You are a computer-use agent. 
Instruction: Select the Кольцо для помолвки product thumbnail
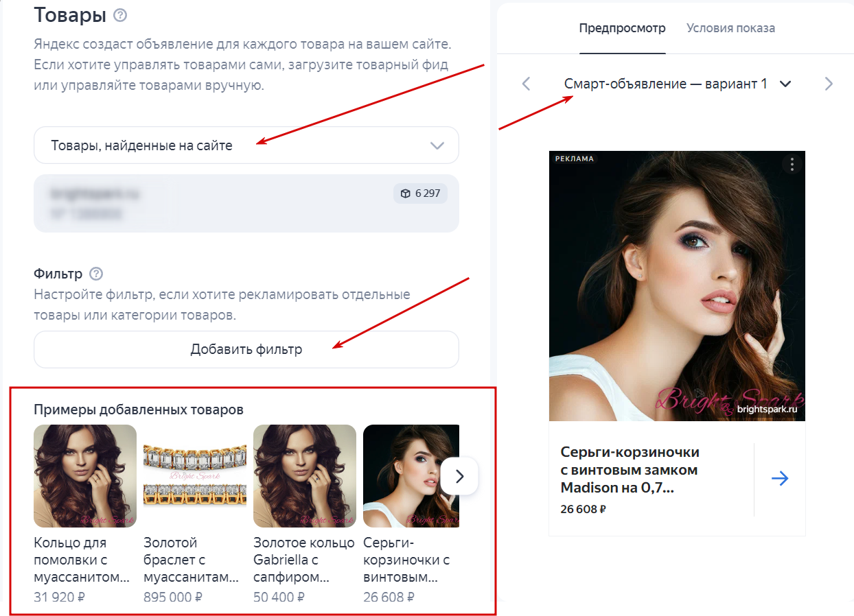pos(85,475)
